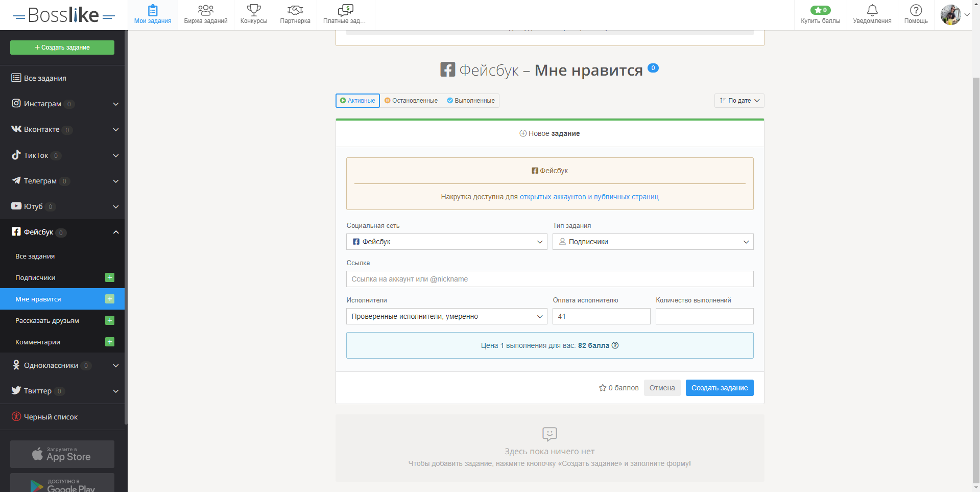This screenshot has height=492, width=980.
Task: Click the Черный список blacklist icon
Action: [x=16, y=416]
